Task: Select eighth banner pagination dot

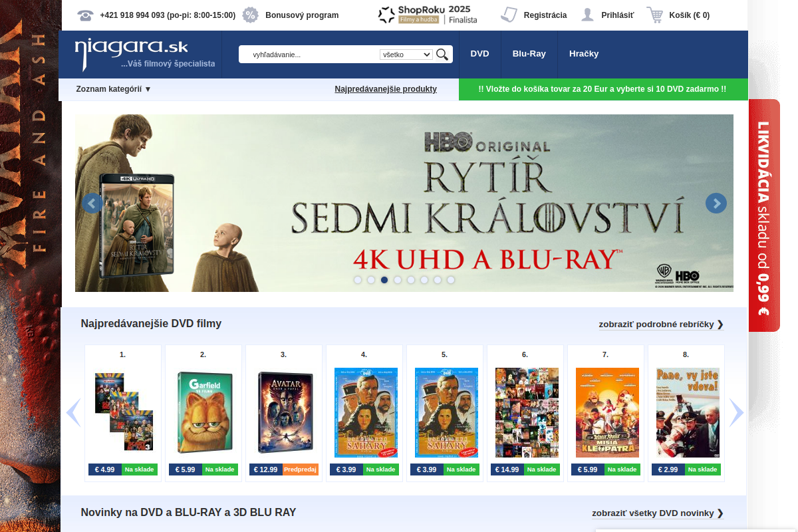Action: pos(451,280)
